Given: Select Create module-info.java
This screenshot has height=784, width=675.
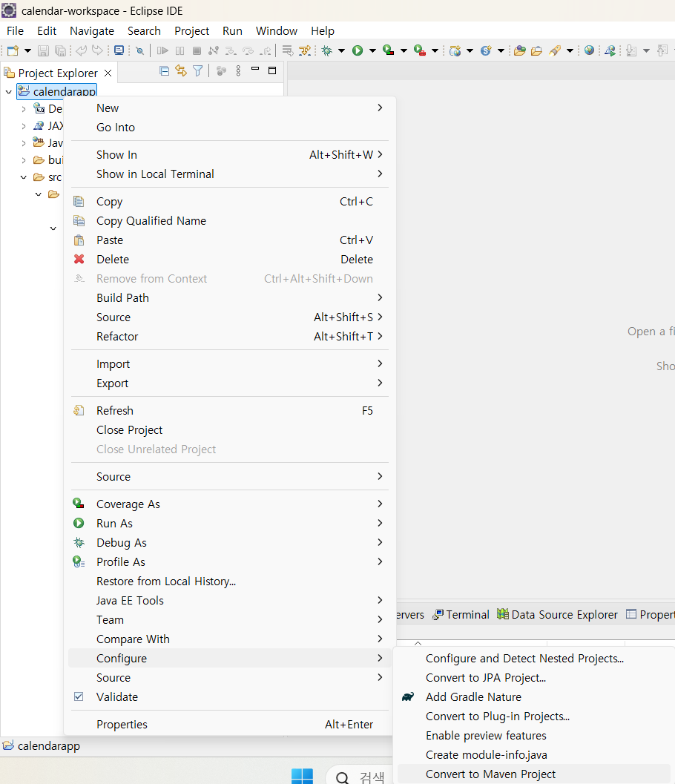Looking at the screenshot, I should [534, 755].
